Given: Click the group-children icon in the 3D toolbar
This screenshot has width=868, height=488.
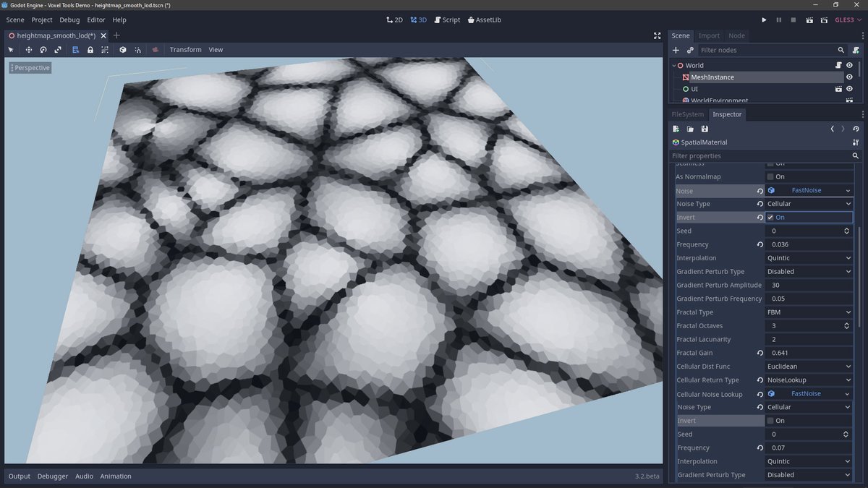Looking at the screenshot, I should (x=105, y=50).
